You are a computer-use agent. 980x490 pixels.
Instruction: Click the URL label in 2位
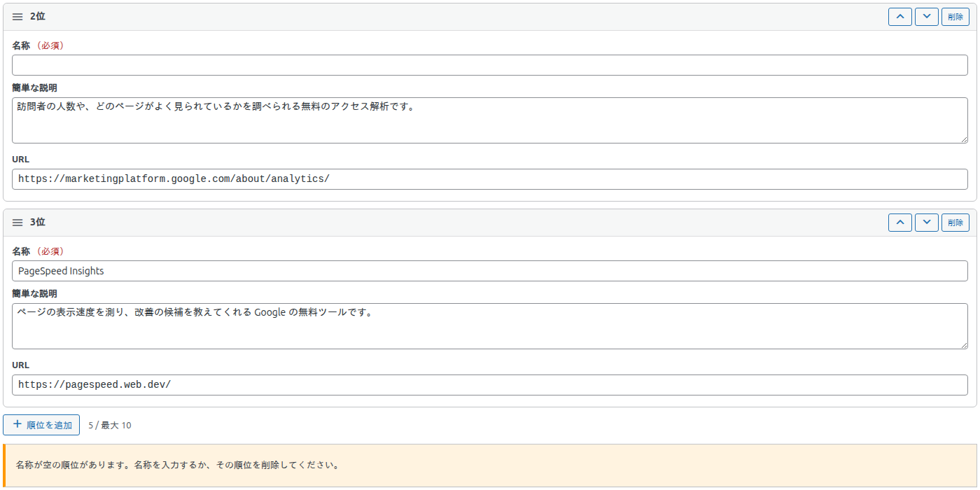(x=21, y=160)
